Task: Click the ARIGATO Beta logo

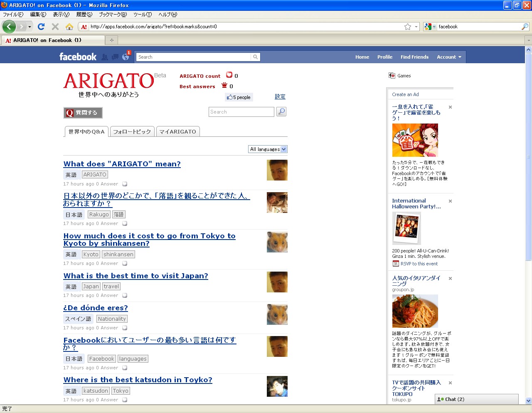Action: [x=114, y=85]
